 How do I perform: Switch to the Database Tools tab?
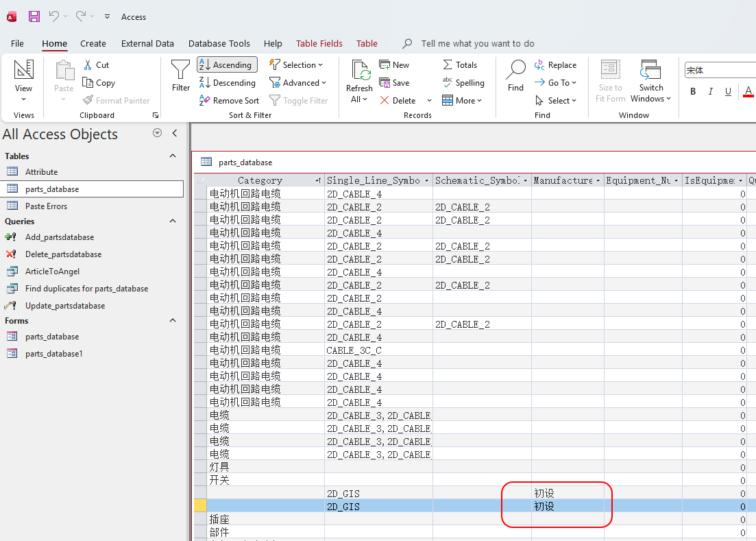click(x=219, y=43)
